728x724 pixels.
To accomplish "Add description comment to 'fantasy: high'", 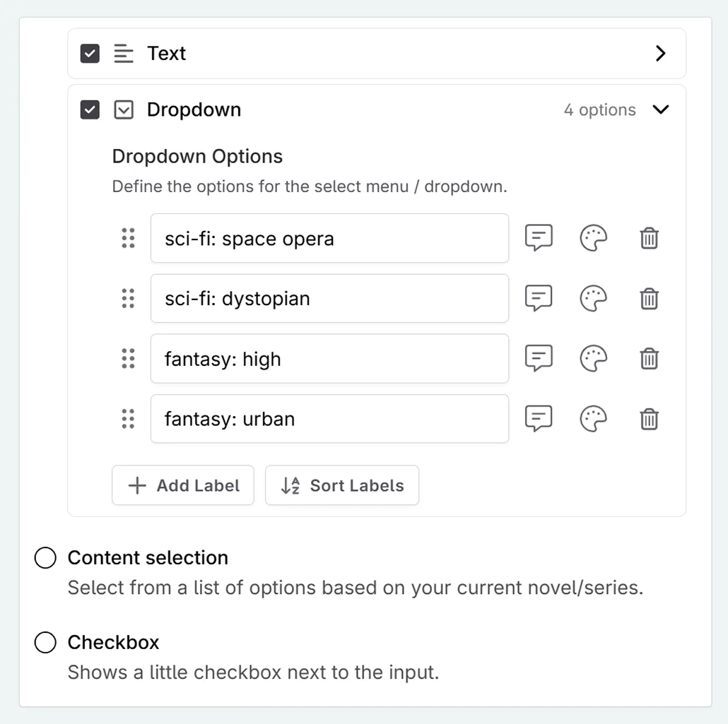I will coord(539,359).
